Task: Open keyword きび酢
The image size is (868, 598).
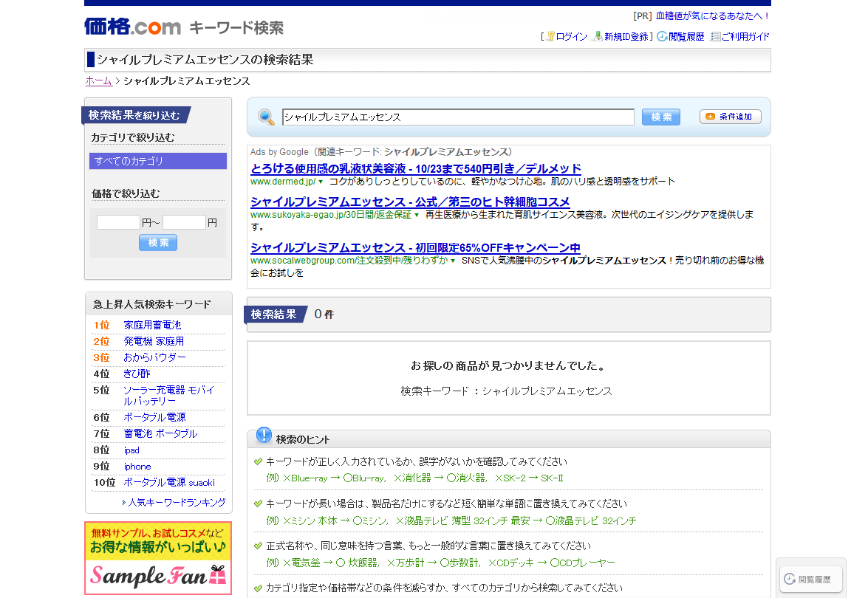Action: coord(137,374)
